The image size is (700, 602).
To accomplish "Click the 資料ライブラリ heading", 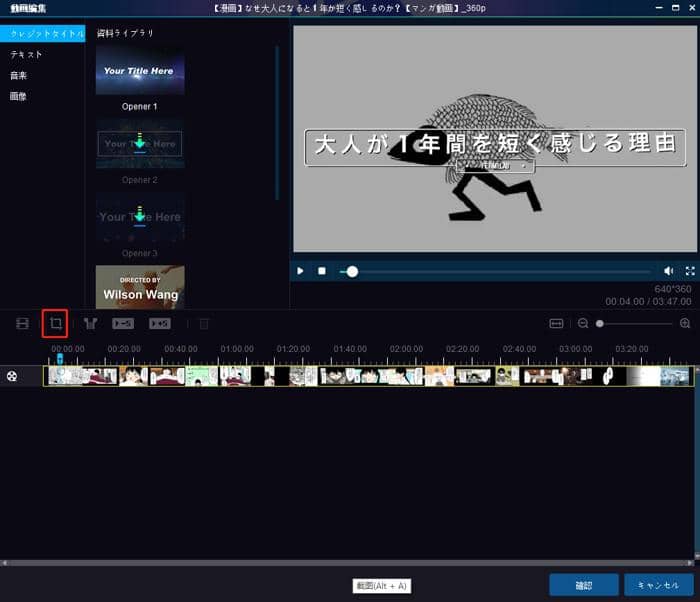I will [x=125, y=33].
